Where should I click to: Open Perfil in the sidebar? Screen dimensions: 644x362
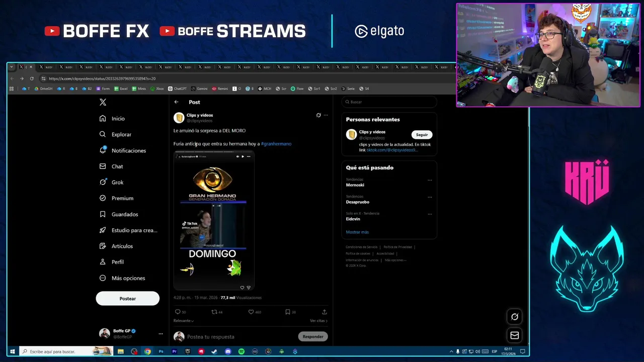pyautogui.click(x=112, y=262)
